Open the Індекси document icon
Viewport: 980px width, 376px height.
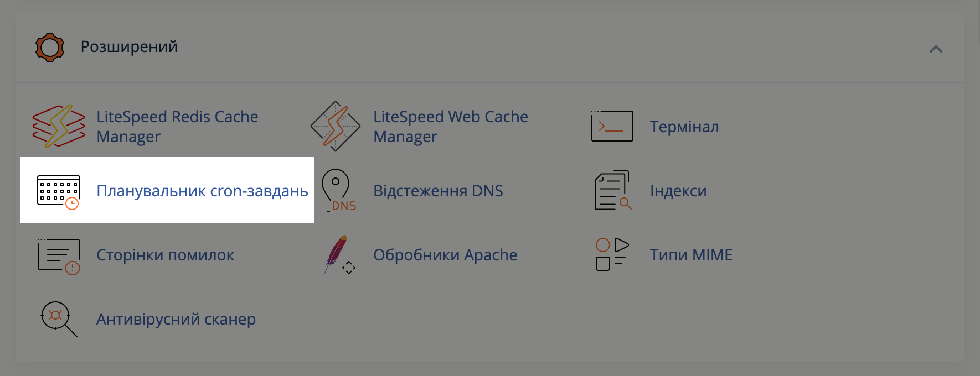pyautogui.click(x=612, y=190)
